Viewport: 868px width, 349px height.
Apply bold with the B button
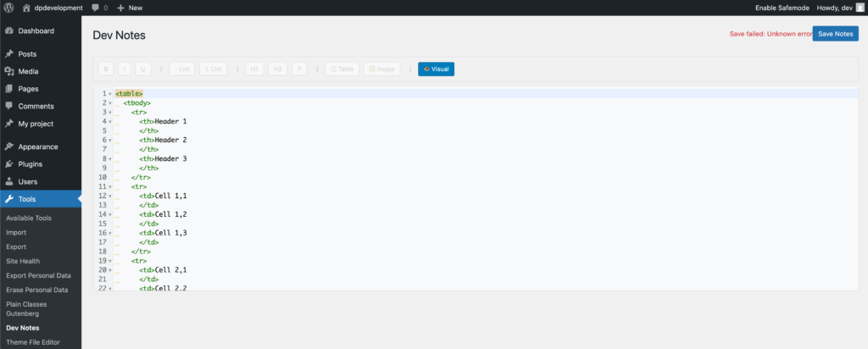106,69
